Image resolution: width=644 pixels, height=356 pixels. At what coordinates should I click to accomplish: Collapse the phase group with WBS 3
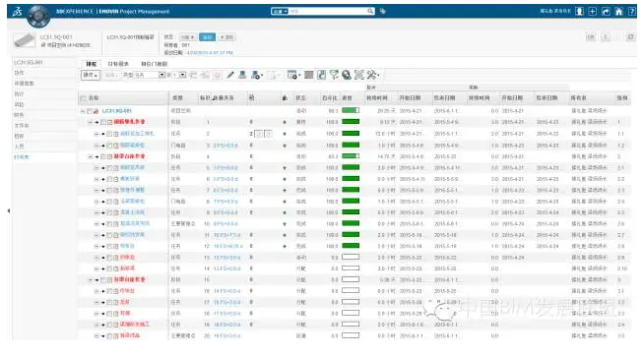pyautogui.click(x=90, y=279)
